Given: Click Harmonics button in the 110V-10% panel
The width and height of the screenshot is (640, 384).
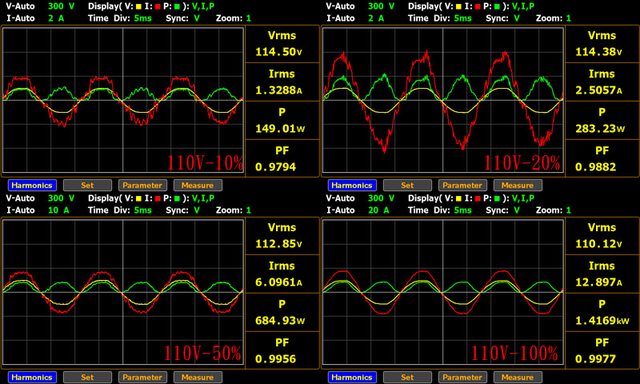Looking at the screenshot, I should 32,185.
